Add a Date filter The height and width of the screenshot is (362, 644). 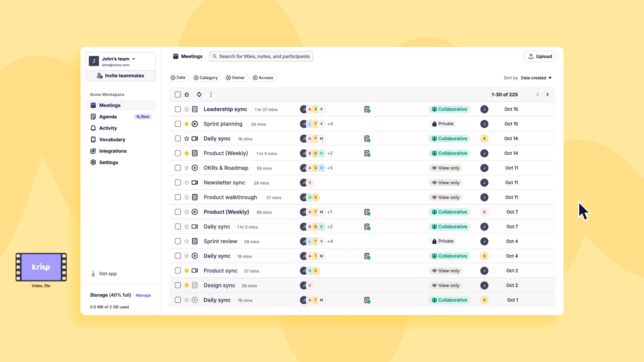(x=179, y=78)
